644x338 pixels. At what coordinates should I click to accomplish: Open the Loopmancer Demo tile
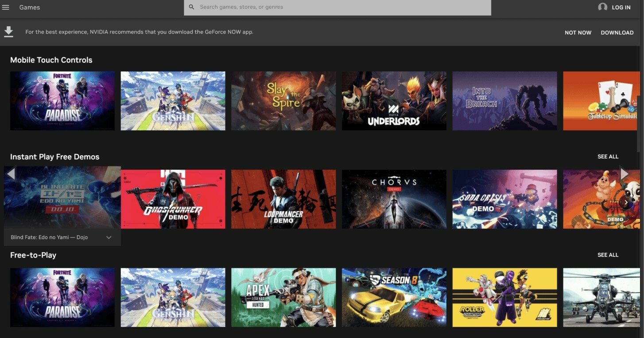coord(283,199)
